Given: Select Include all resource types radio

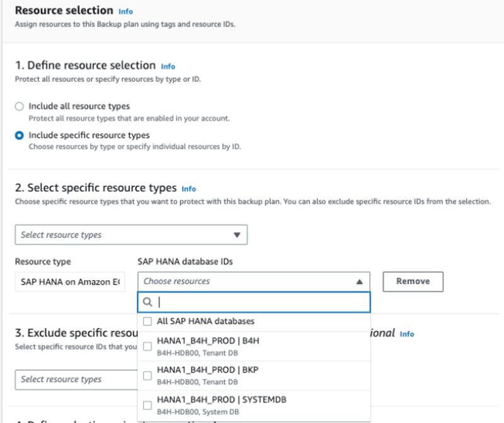Looking at the screenshot, I should 20,106.
